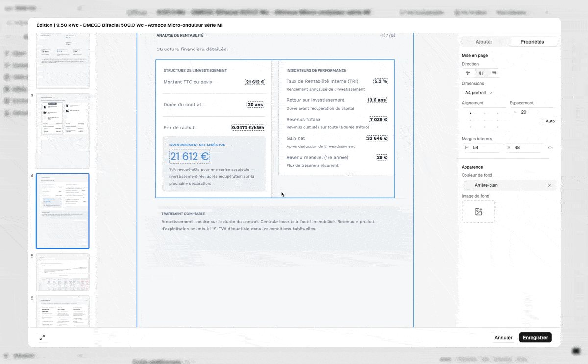Click the fullscreen expand icon bottom left
The width and height of the screenshot is (588, 364).
click(42, 338)
